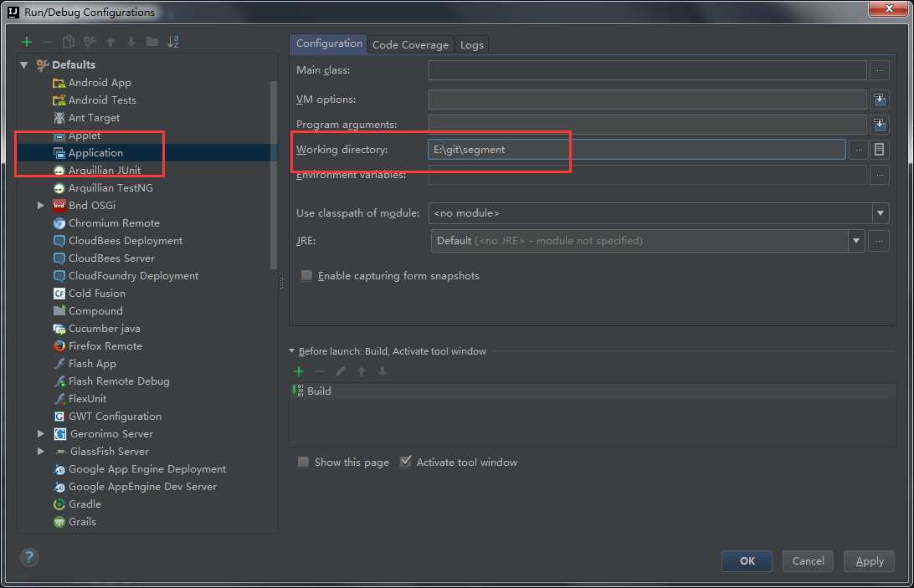Collapse the Before launch section
The height and width of the screenshot is (588, 914).
(x=291, y=350)
